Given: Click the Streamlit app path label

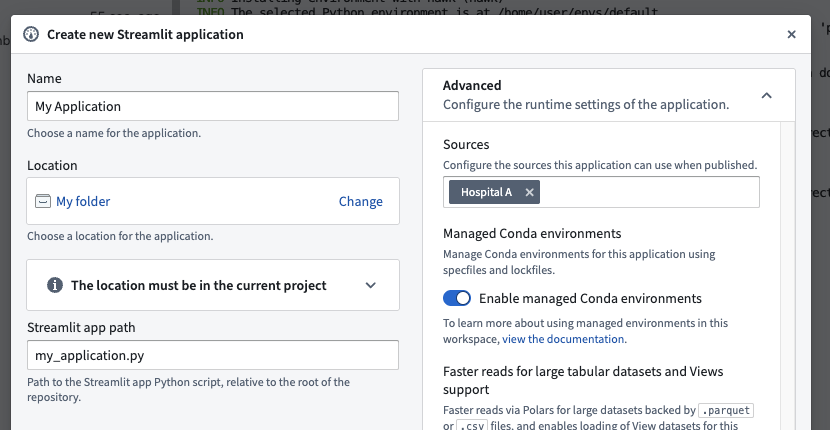Looking at the screenshot, I should point(81,328).
